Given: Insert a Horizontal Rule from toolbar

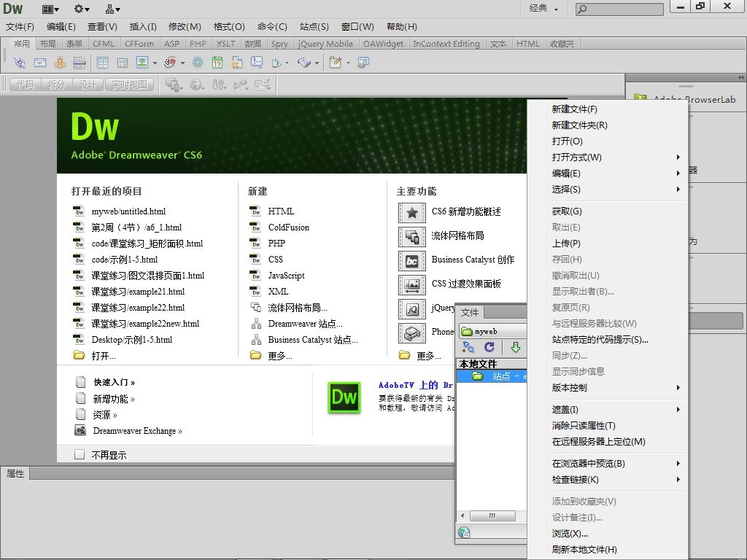Looking at the screenshot, I should tap(80, 62).
